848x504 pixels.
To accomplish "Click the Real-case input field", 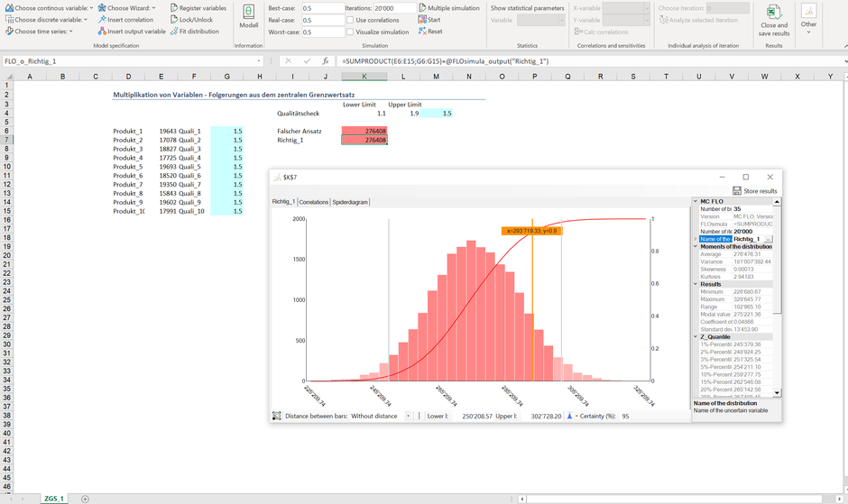I will coord(323,20).
